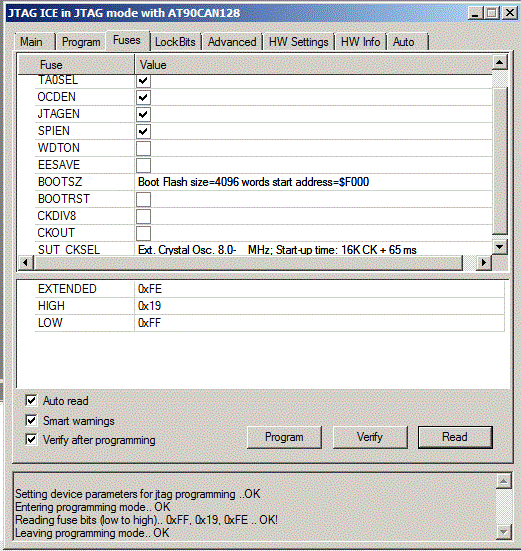The width and height of the screenshot is (521, 551).
Task: Click the horizontal scroll-right arrow
Action: pyautogui.click(x=484, y=262)
